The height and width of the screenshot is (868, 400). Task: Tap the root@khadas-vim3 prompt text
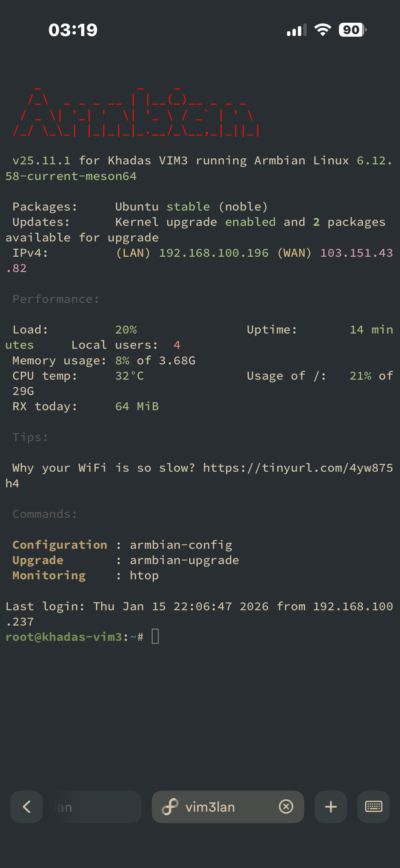click(64, 637)
